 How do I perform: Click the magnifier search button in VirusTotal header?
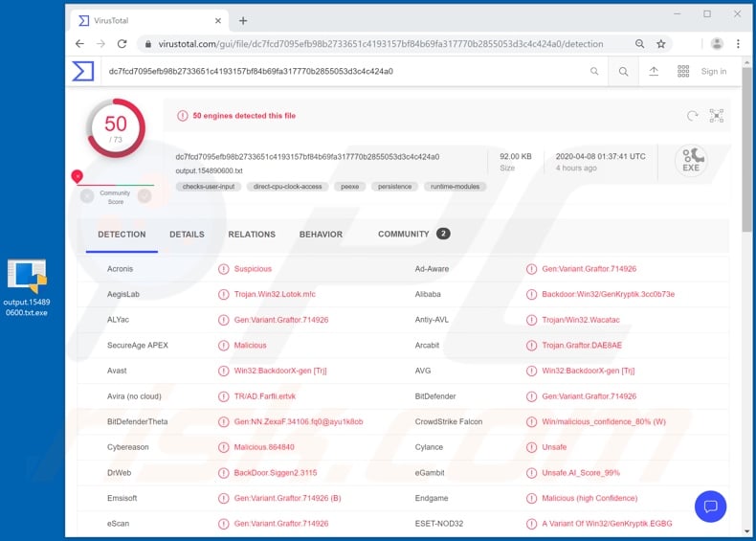tap(623, 71)
